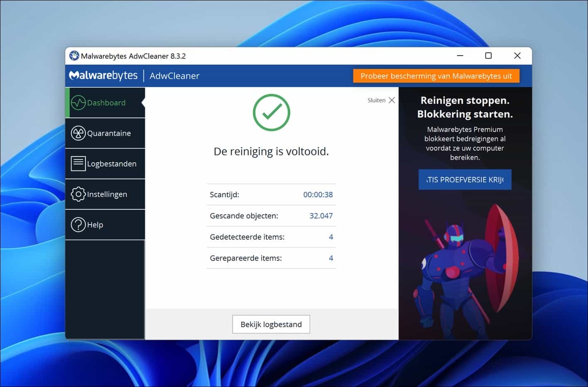Click the Gedetecteerde items value 4

click(331, 237)
